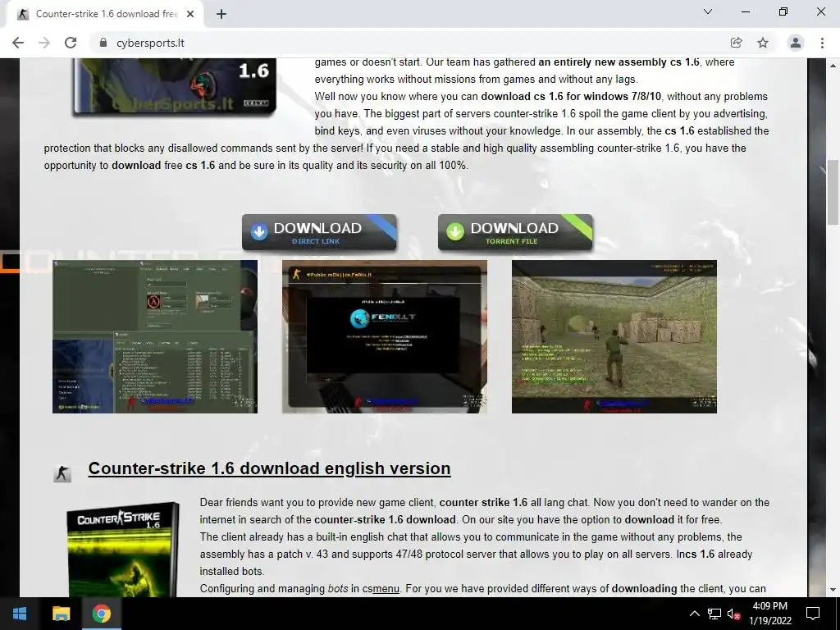This screenshot has width=840, height=630.
Task: Click the CS soldier icon beside heading
Action: tap(62, 473)
